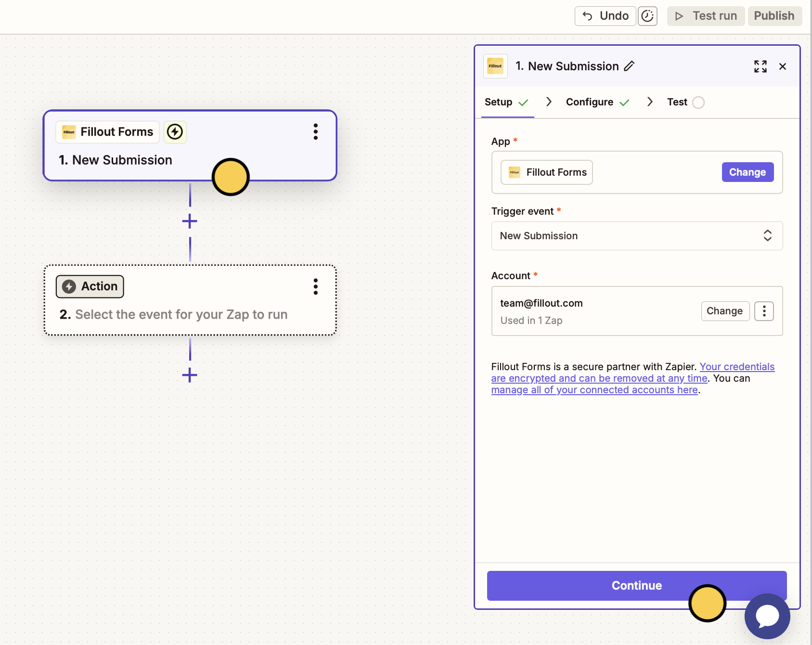Add step between trigger and action

point(190,221)
